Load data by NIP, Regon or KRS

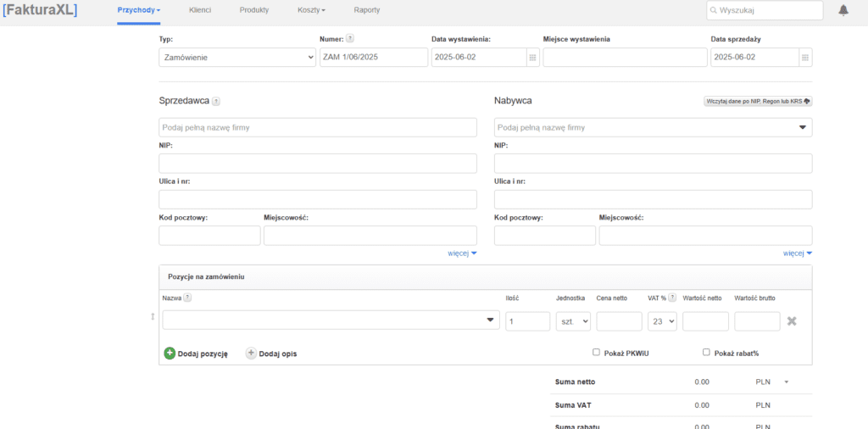(758, 101)
